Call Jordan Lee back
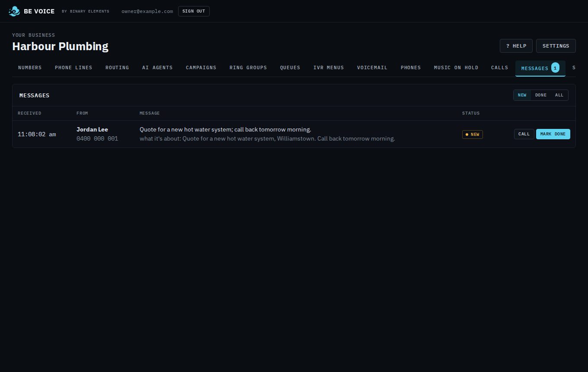 (524, 134)
